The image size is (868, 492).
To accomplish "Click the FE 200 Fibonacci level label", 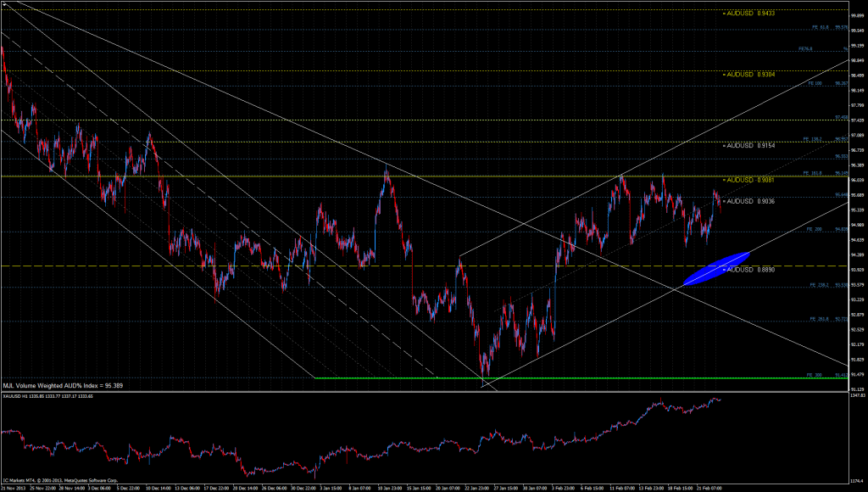I will pos(815,229).
